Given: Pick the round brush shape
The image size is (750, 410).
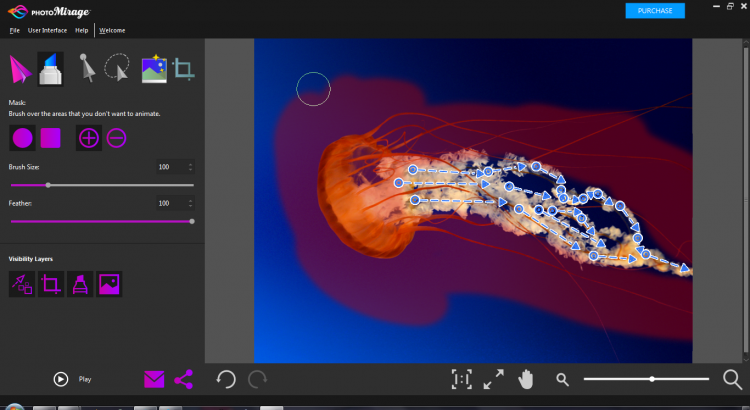Looking at the screenshot, I should pos(22,138).
